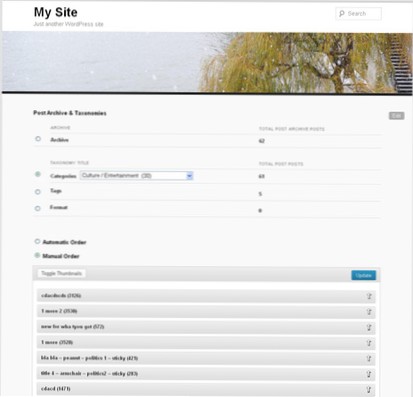Open the Culture / Entertainment category dropdown

pos(136,176)
